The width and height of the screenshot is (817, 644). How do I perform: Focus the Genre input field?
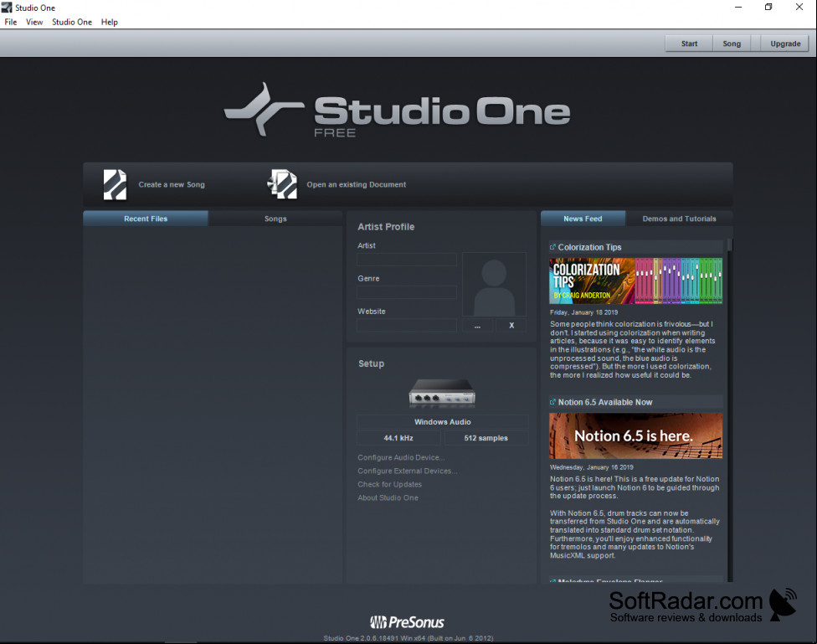coord(407,292)
